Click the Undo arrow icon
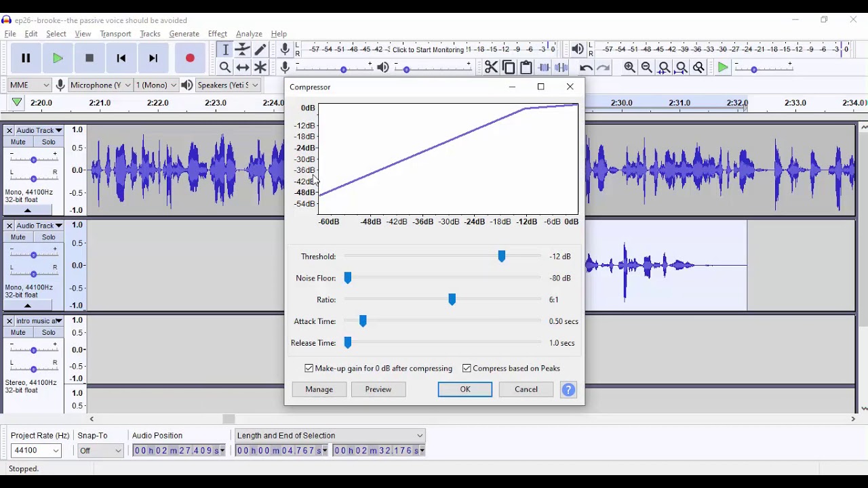Viewport: 868px width, 488px height. [x=586, y=67]
